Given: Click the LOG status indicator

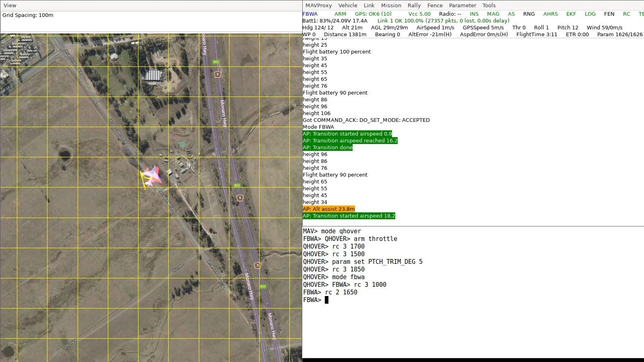Looking at the screenshot, I should (x=590, y=14).
